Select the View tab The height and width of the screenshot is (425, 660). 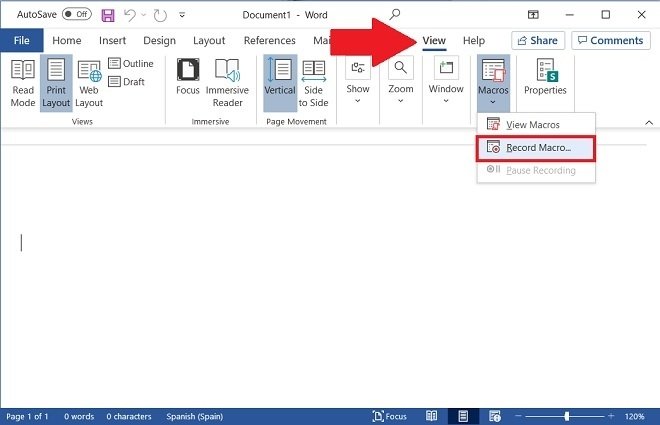pyautogui.click(x=434, y=40)
